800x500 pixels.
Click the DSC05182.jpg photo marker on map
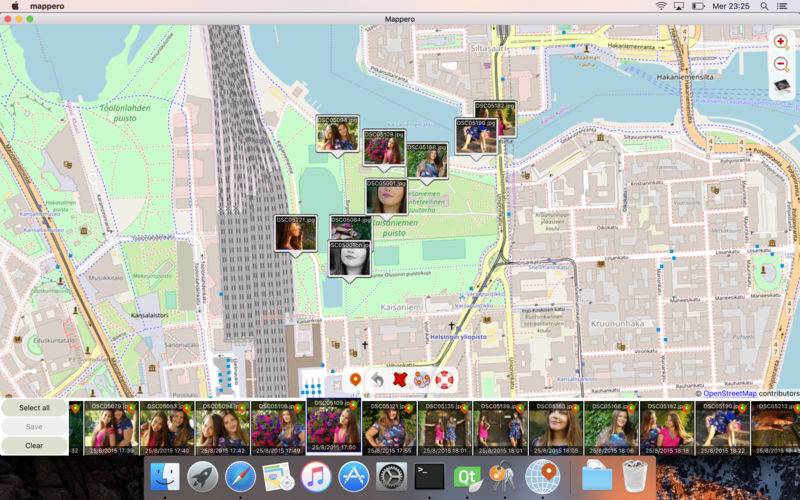[x=495, y=118]
